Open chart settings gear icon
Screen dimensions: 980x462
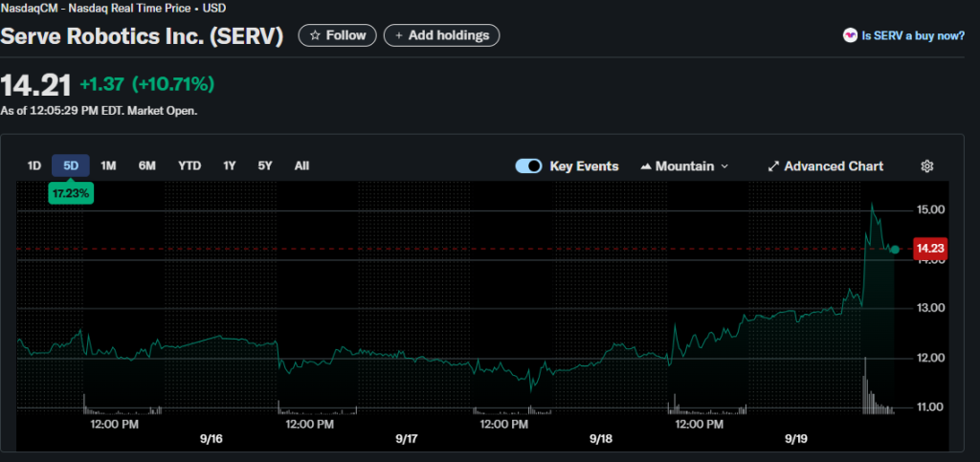pyautogui.click(x=926, y=166)
